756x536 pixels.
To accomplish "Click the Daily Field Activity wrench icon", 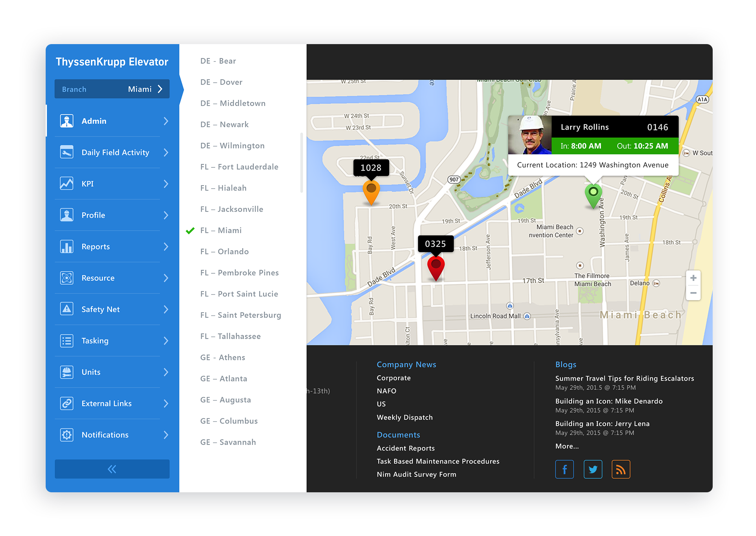I will click(67, 152).
